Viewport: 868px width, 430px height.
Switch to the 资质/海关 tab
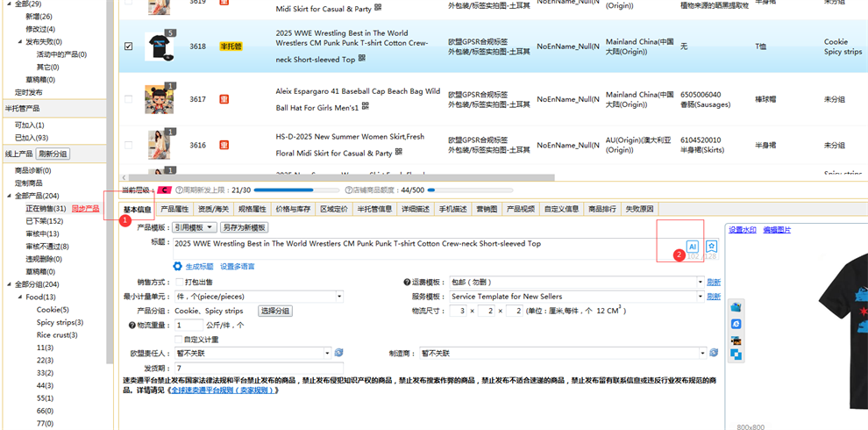point(213,210)
